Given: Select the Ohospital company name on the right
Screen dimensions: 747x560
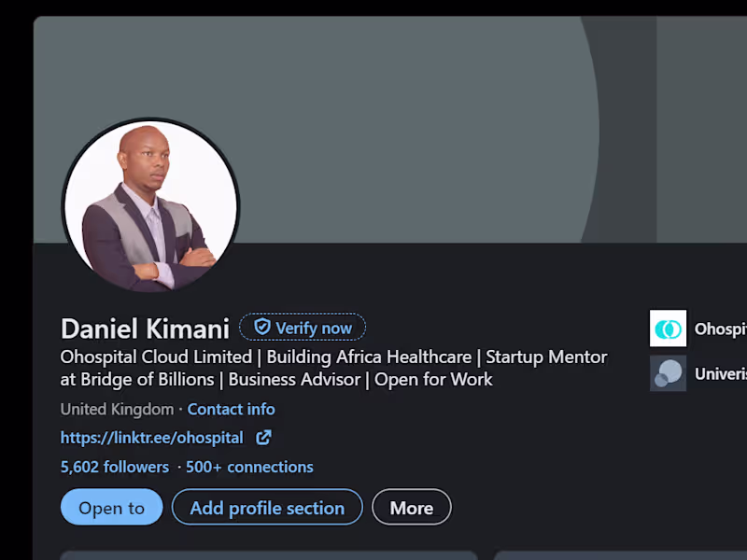Looking at the screenshot, I should coord(720,329).
